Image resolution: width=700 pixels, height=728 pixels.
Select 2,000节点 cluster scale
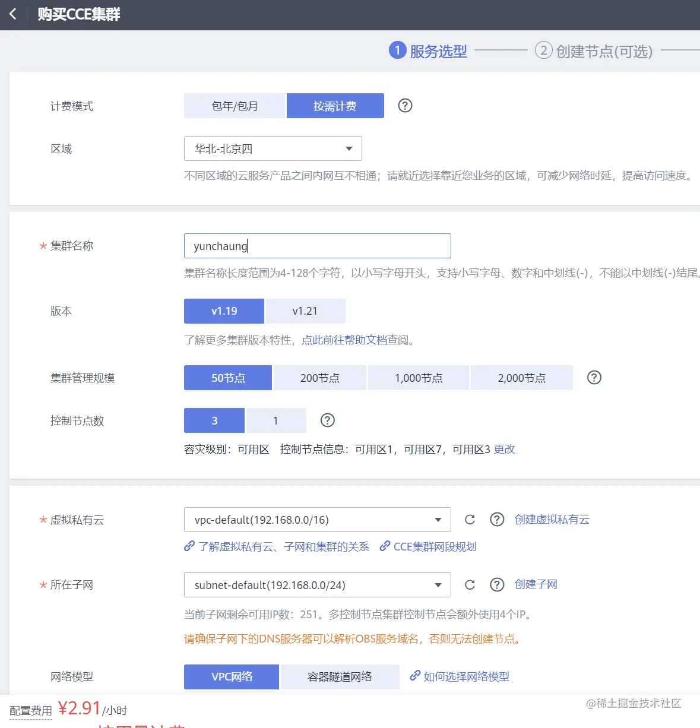point(521,378)
